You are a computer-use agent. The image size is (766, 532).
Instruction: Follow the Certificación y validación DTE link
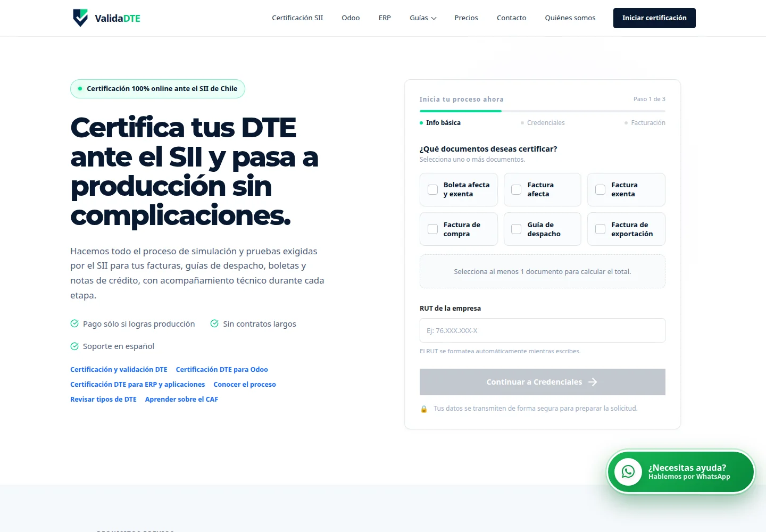click(119, 370)
